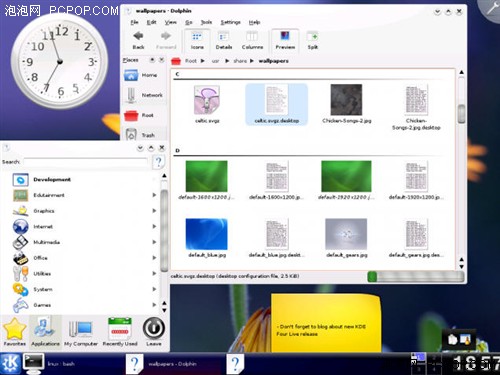The width and height of the screenshot is (500, 375).
Task: Open the Leave tab
Action: (x=154, y=332)
